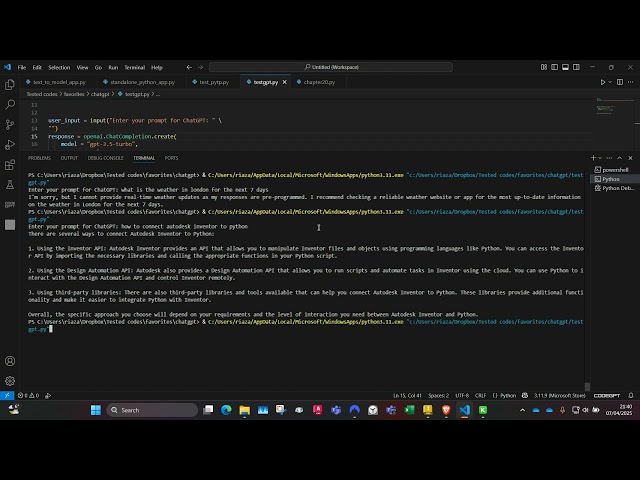Screen dimensions: 640x480
Task: Click the workspace search command center
Action: [331, 67]
